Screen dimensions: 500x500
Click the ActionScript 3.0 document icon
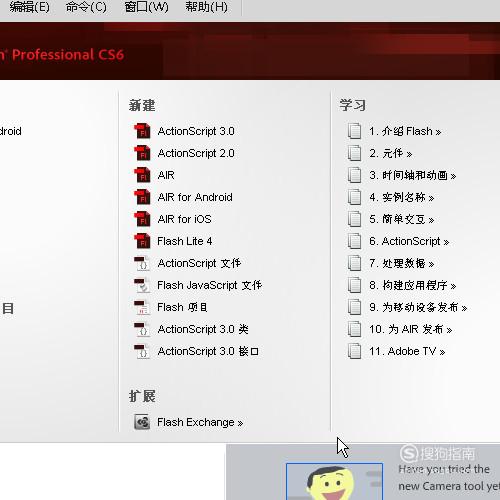(x=142, y=131)
